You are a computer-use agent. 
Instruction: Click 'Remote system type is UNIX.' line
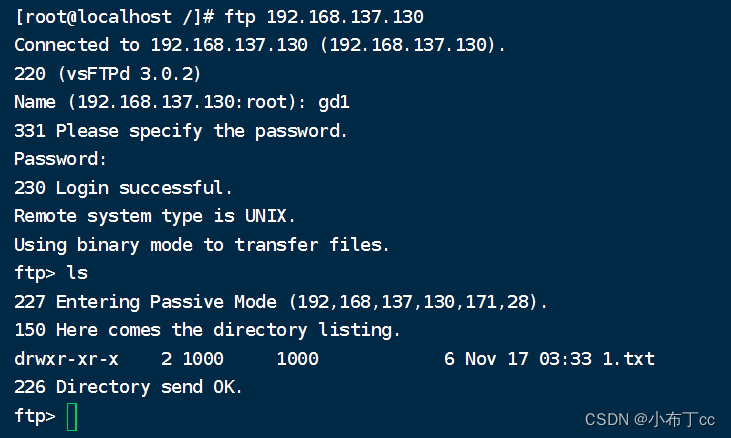[155, 216]
